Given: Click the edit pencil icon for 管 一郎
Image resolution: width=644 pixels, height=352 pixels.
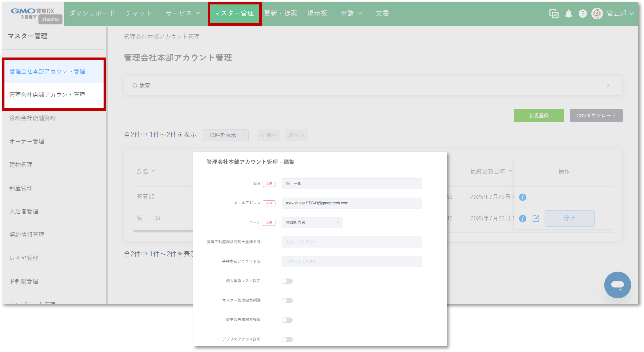Looking at the screenshot, I should (536, 218).
